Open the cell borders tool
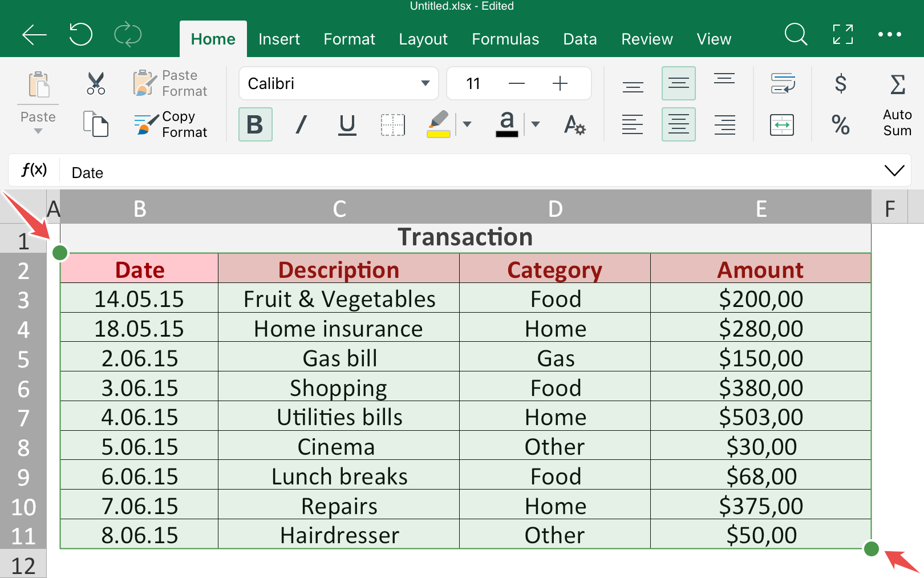Screen dimensions: 924x578 coord(392,124)
